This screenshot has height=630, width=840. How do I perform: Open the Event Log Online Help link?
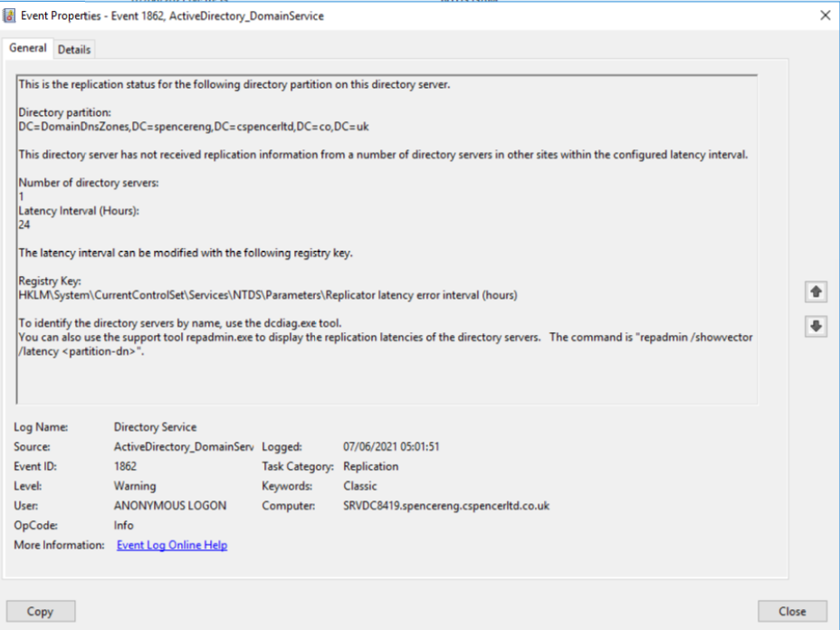[172, 545]
